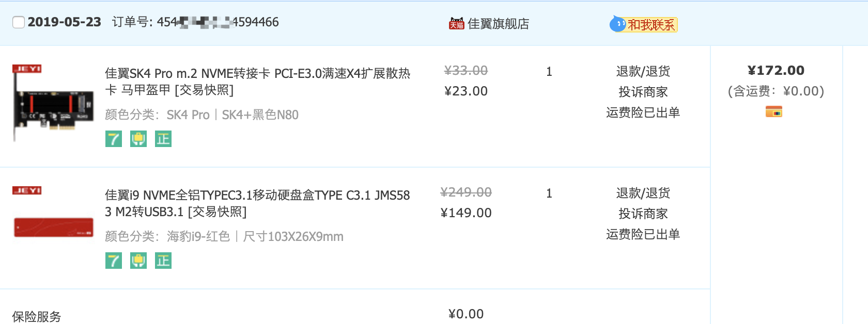The image size is (868, 324).
Task: Open the 佳翼旗舰店 store link
Action: coord(498,24)
